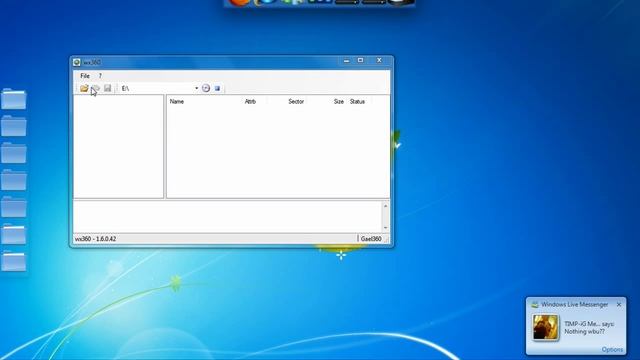Sort by the Status column header

click(x=357, y=102)
